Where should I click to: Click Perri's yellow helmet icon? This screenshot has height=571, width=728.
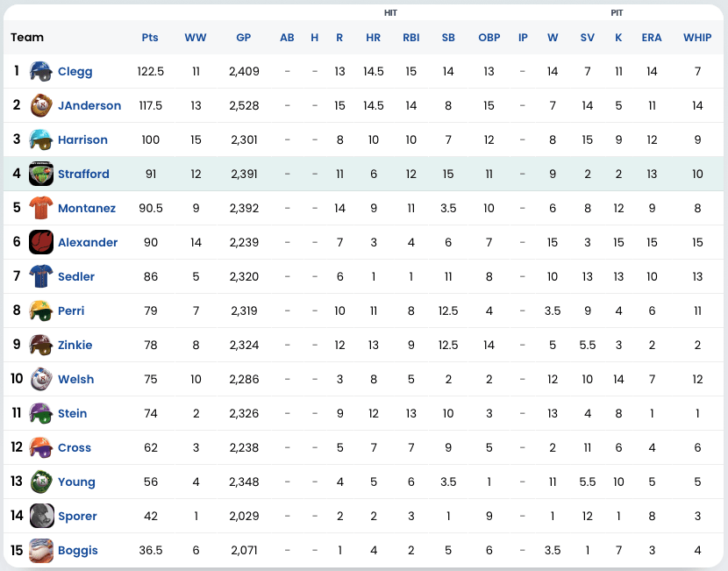coord(41,310)
